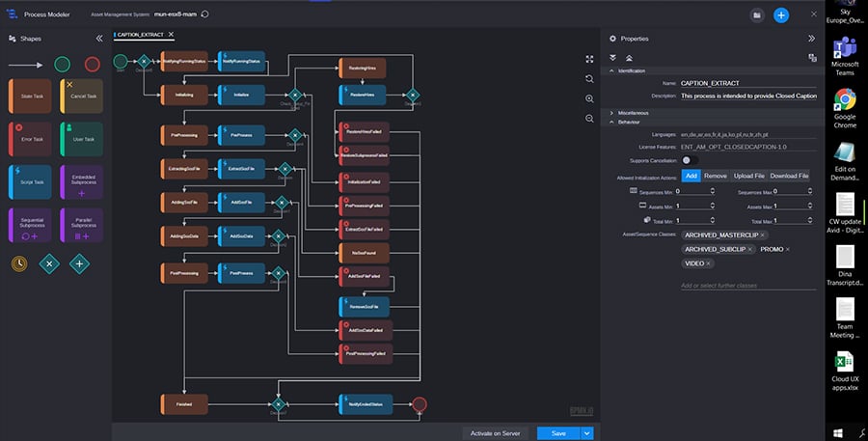Image resolution: width=868 pixels, height=441 pixels.
Task: Click the translate icon in Properties panel
Action: tap(812, 58)
